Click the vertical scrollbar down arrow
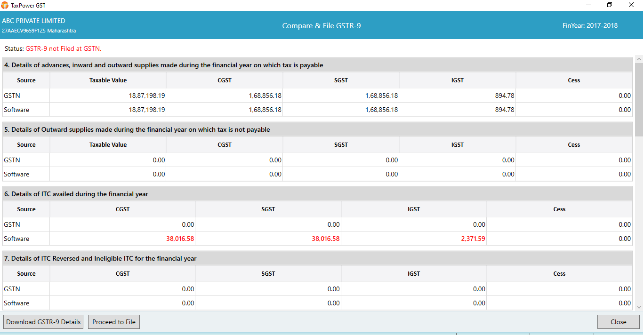The image size is (644, 335). click(639, 307)
